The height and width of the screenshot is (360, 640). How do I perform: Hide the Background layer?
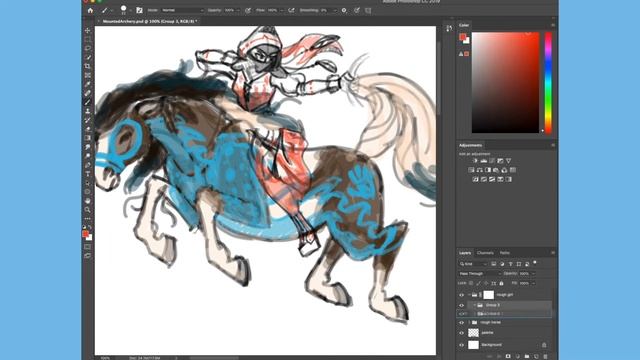point(462,345)
